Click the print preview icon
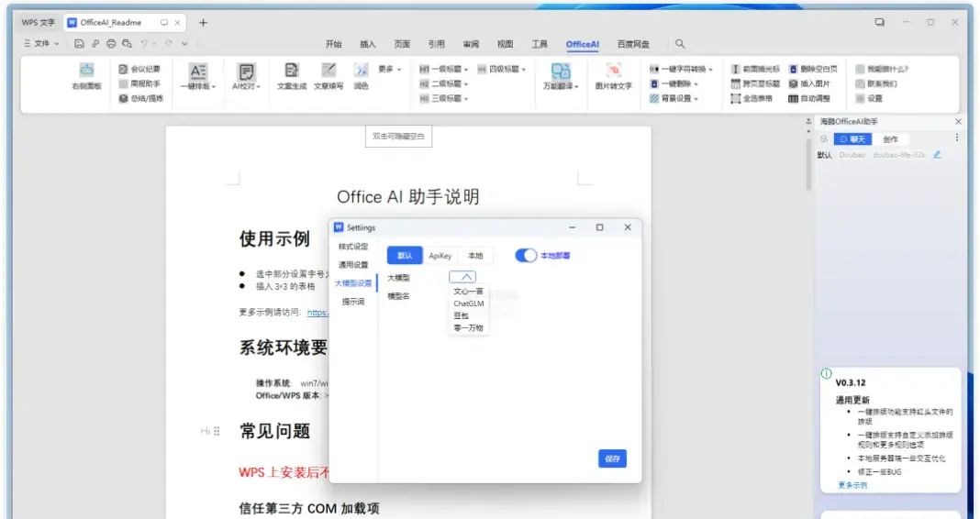 pos(127,44)
